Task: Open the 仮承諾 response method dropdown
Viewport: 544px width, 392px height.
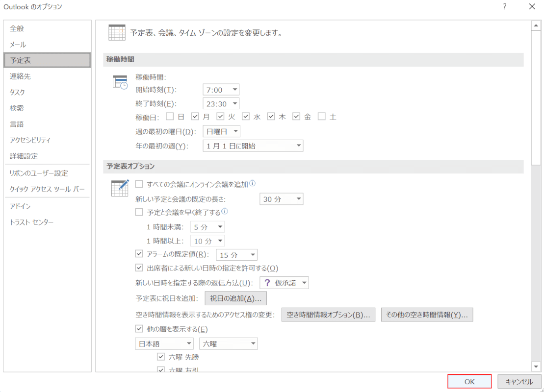Action: [x=284, y=283]
